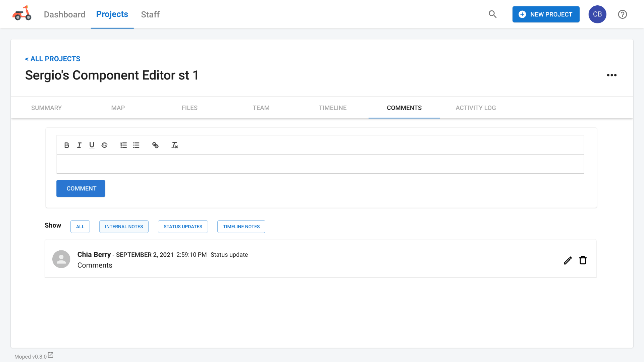Screen dimensions: 644x362
Task: Open the project three-dot options menu
Action: pyautogui.click(x=612, y=75)
